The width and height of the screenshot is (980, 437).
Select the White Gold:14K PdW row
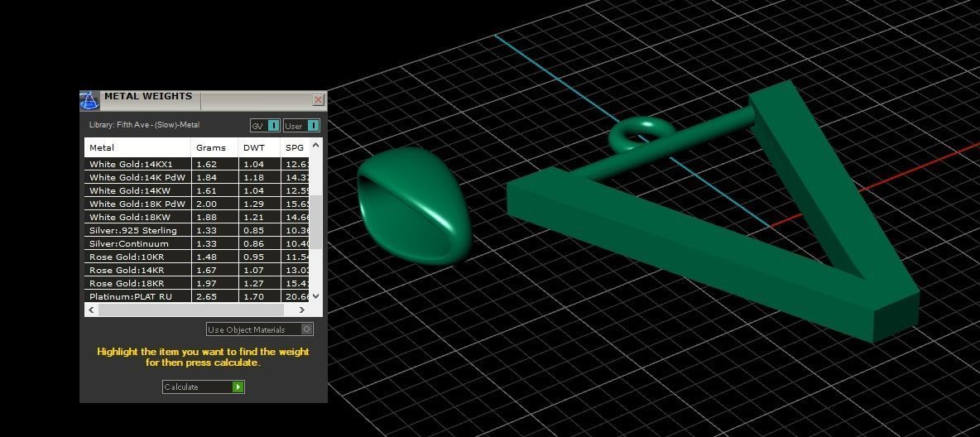tap(198, 178)
